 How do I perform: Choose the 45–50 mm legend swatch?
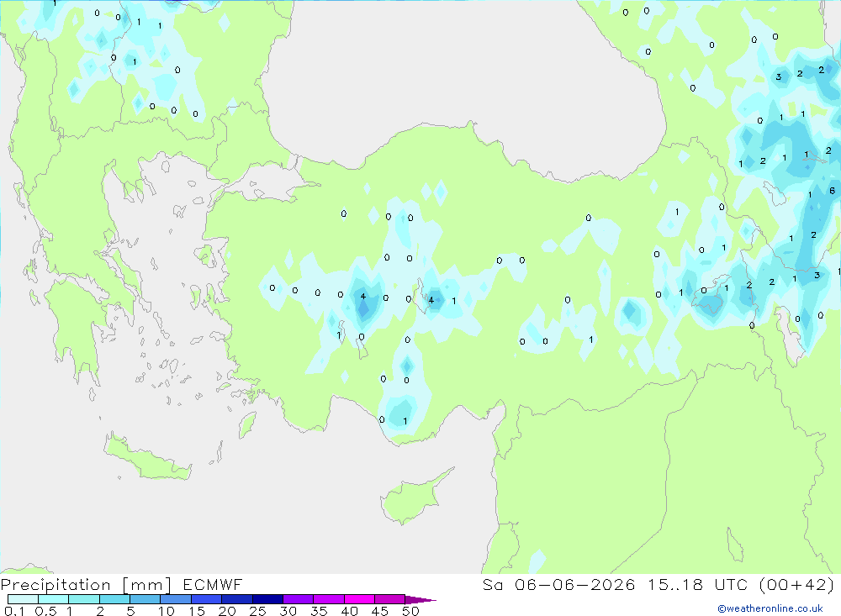[390, 599]
